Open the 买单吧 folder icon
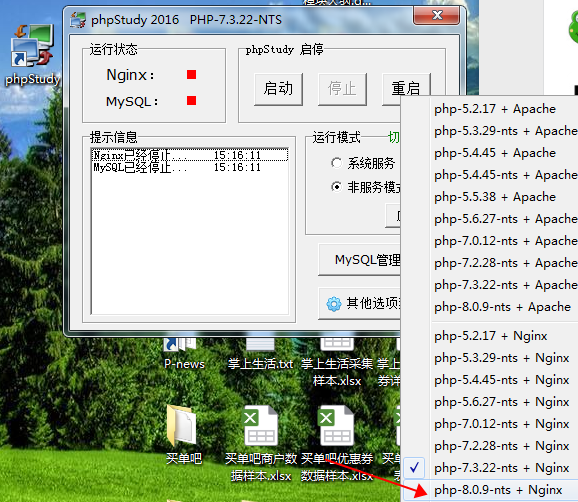The height and width of the screenshot is (502, 578). pyautogui.click(x=182, y=426)
